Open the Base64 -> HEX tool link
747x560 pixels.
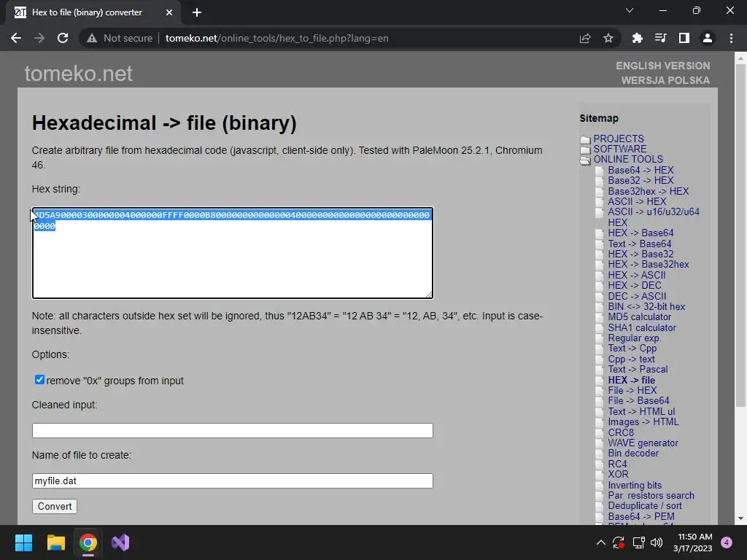(640, 170)
